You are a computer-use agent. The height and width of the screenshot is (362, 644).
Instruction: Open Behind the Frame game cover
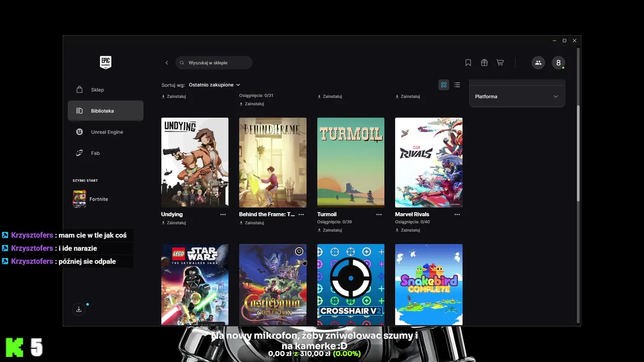pyautogui.click(x=273, y=162)
